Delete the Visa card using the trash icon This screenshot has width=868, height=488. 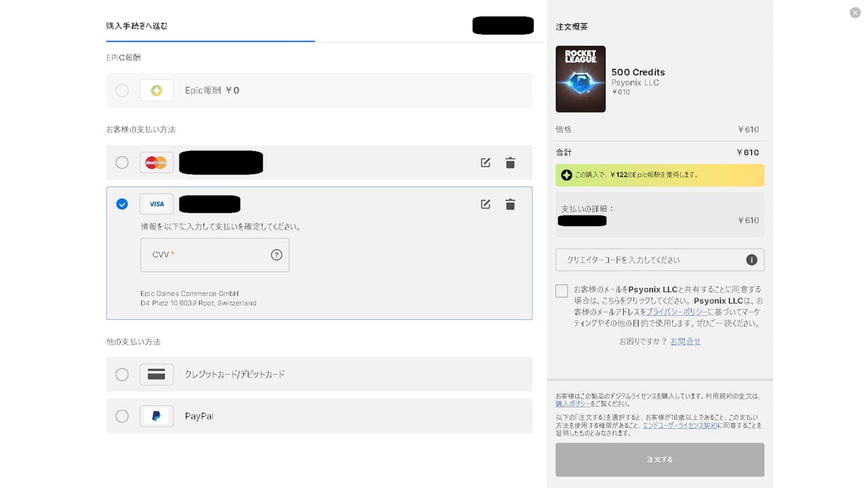pos(510,203)
